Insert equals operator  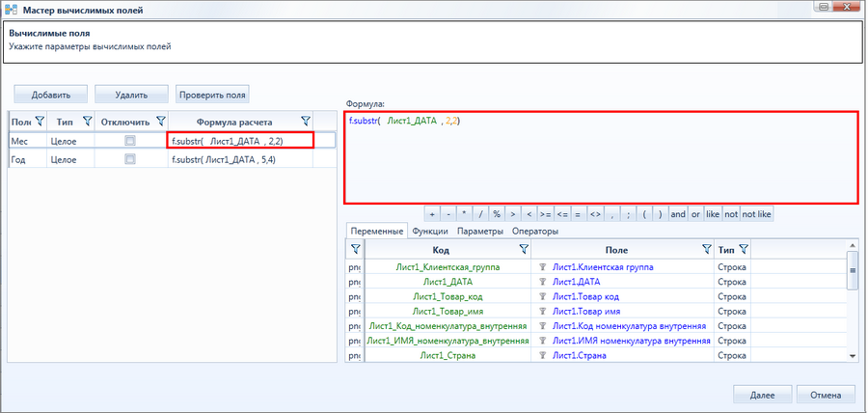pyautogui.click(x=579, y=214)
